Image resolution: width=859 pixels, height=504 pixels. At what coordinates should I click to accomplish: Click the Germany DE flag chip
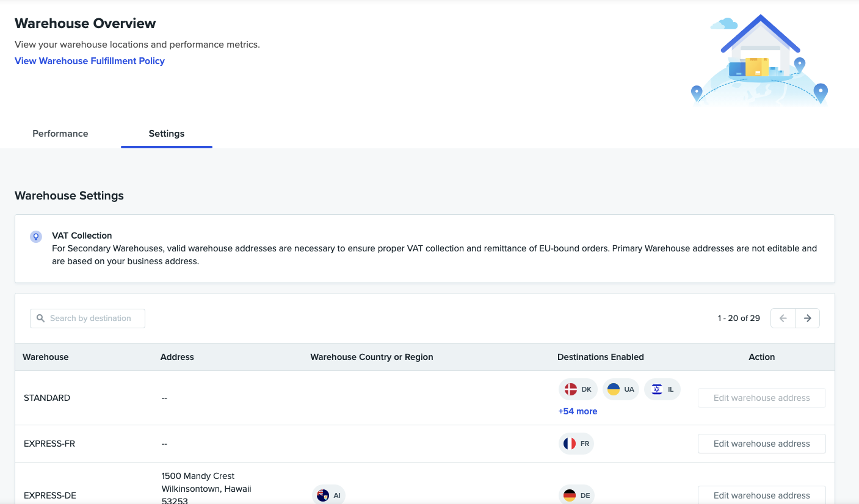click(x=576, y=495)
